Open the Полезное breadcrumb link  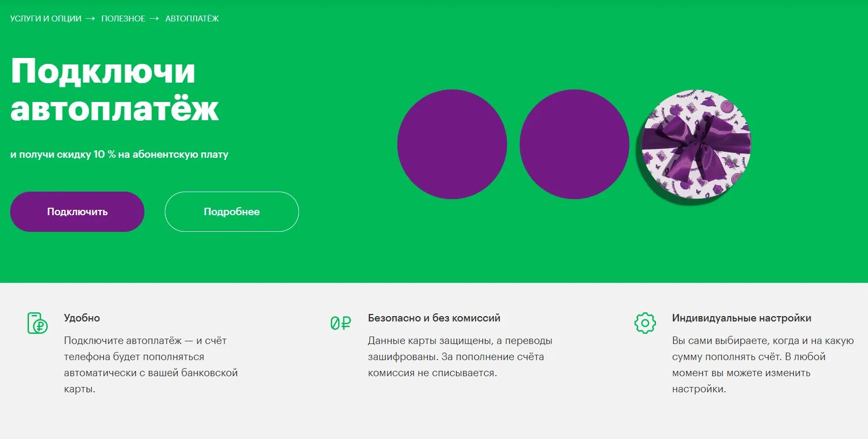[x=123, y=18]
